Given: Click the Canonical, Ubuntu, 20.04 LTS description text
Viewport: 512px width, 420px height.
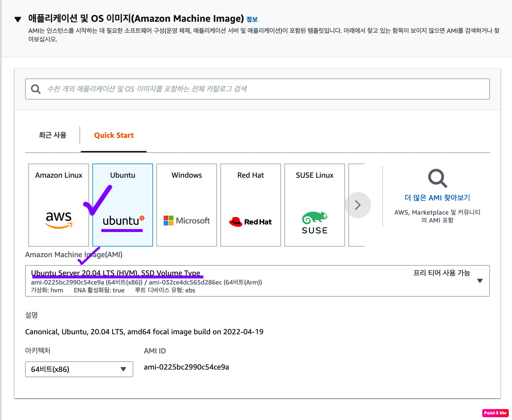Looking at the screenshot, I should [x=144, y=332].
